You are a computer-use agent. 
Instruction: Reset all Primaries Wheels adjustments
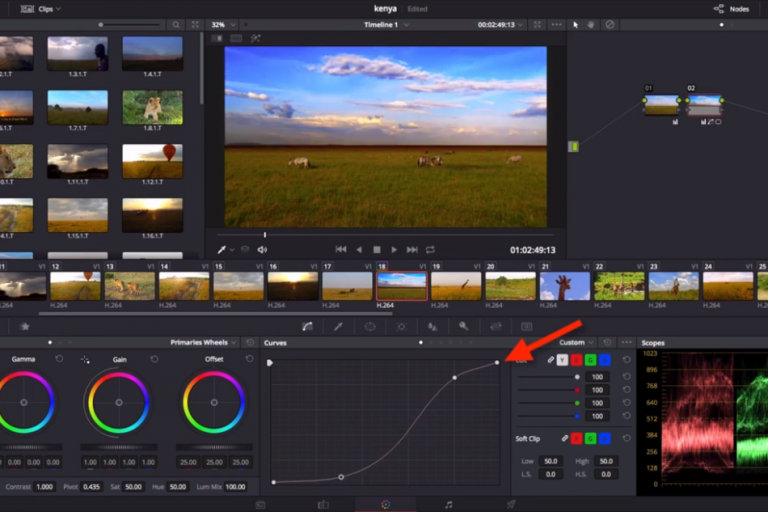pyautogui.click(x=250, y=342)
